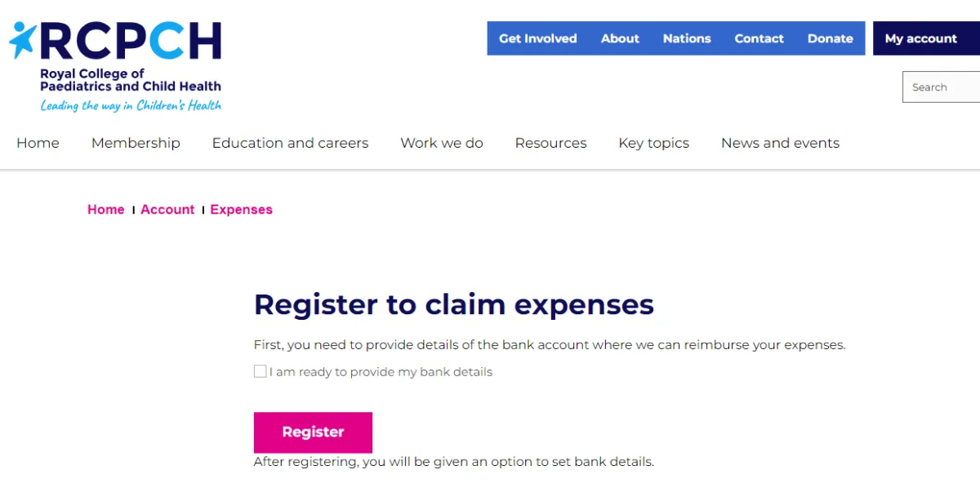Select the About item in the top navigation
This screenshot has width=980, height=492.
(620, 38)
